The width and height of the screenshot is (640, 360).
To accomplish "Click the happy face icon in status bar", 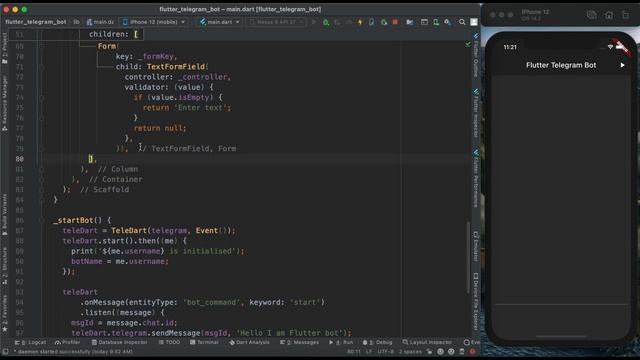I will coord(440,351).
